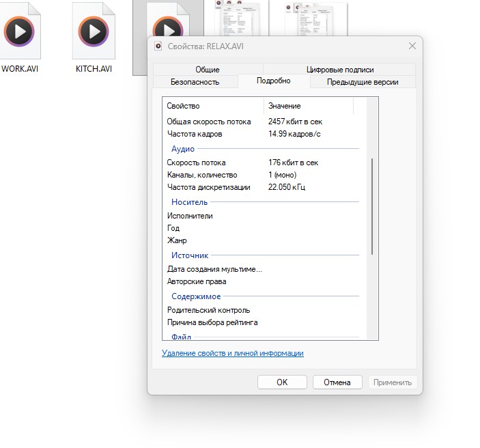Select the Авторские права row
This screenshot has width=480, height=448.
point(264,281)
